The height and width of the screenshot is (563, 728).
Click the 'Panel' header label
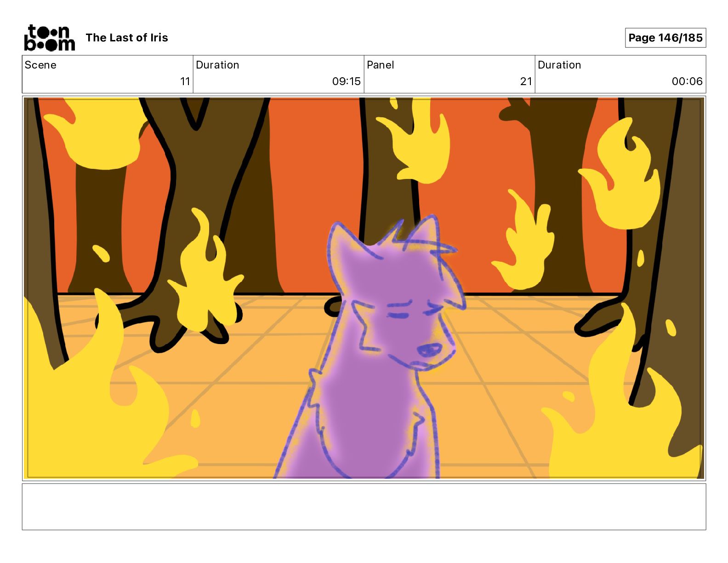point(381,65)
